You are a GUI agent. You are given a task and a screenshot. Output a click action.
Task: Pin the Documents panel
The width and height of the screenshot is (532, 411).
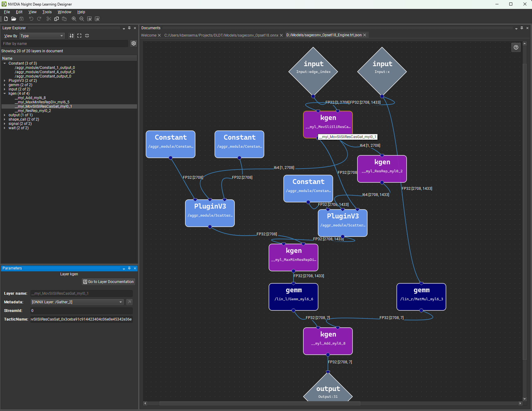coord(522,28)
